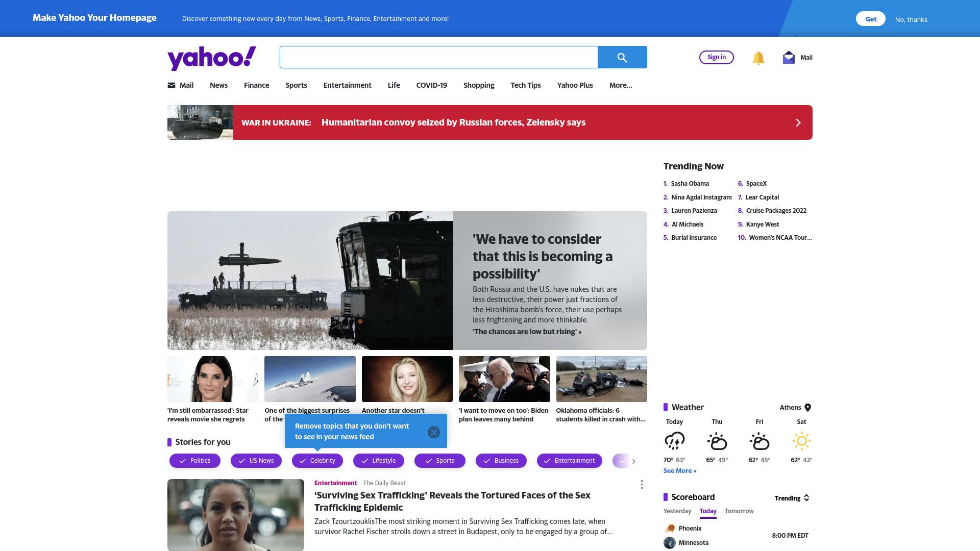This screenshot has width=980, height=551.
Task: Open the War in Ukraine banner arrow
Action: [798, 122]
